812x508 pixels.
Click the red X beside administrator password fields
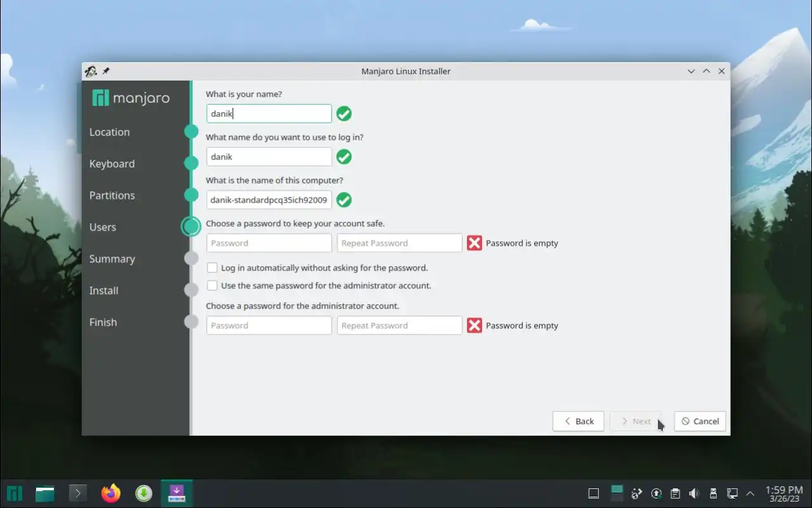tap(475, 326)
